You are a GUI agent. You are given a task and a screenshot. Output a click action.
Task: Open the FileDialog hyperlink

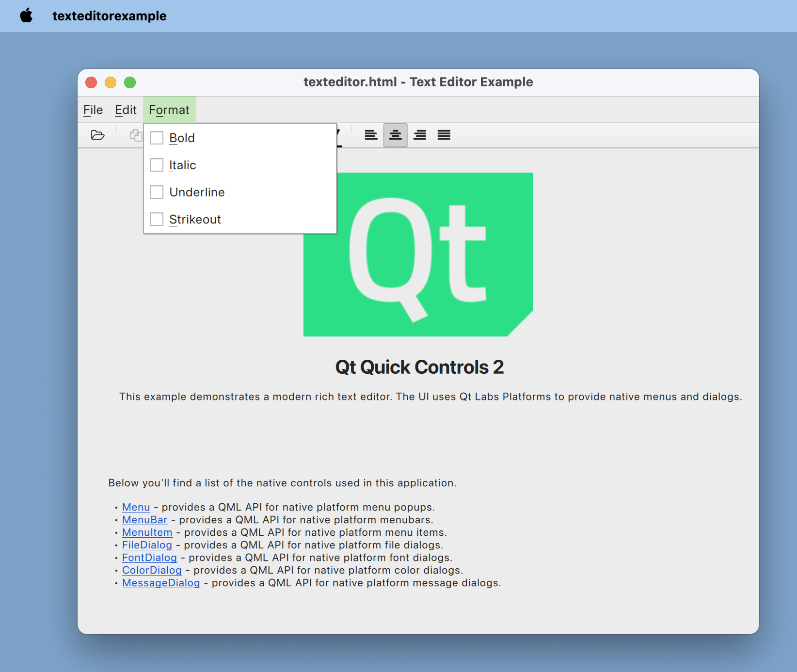tap(147, 545)
